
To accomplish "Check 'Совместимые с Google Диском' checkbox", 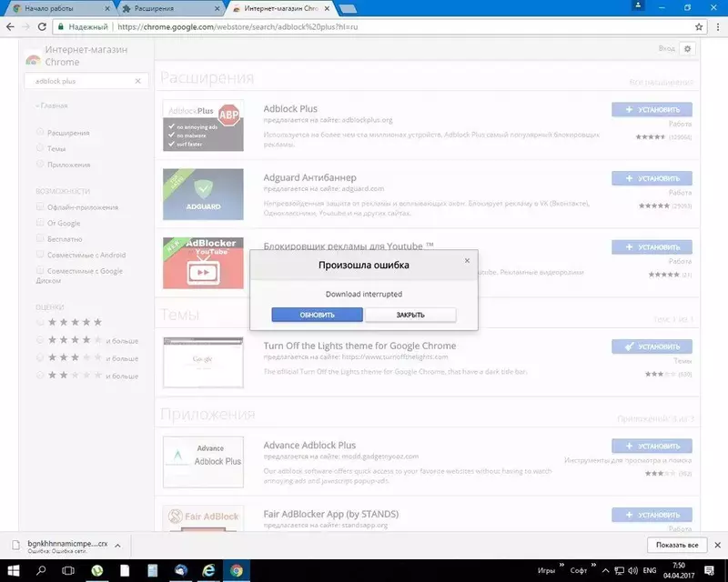I will 40,270.
